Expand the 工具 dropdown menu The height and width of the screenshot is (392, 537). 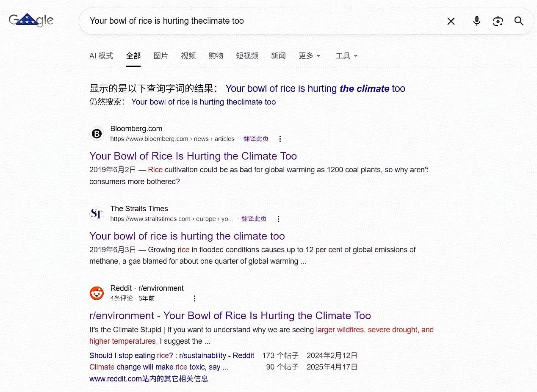click(x=346, y=56)
